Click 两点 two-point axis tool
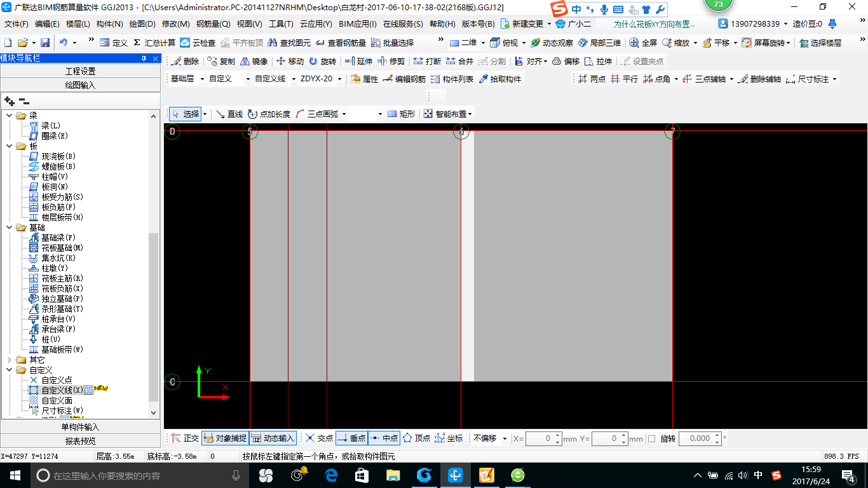The height and width of the screenshot is (488, 868). tap(592, 79)
